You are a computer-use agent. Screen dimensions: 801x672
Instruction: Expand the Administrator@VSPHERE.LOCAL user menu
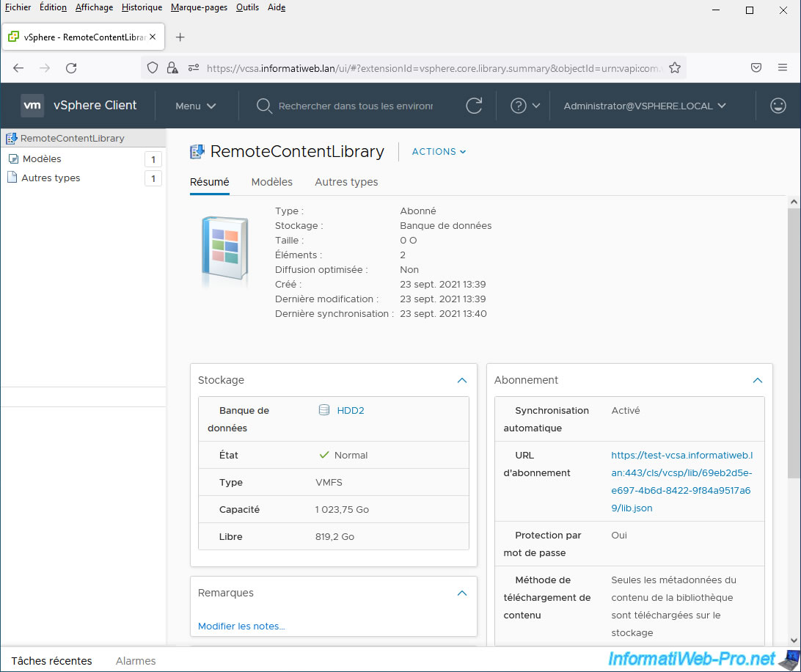pos(644,106)
